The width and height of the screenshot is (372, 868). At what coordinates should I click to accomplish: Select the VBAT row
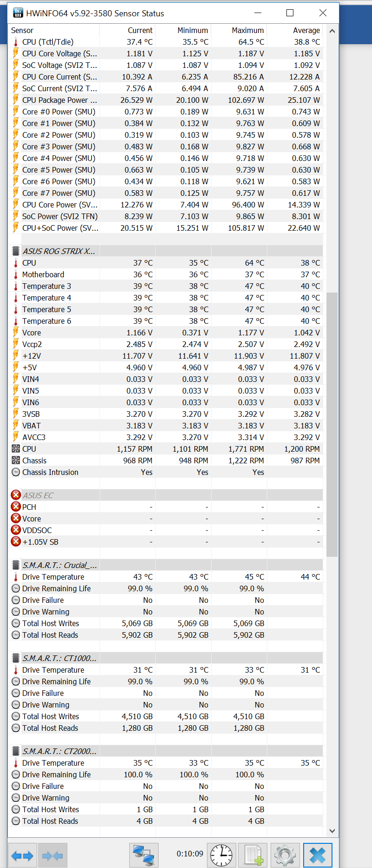click(166, 426)
